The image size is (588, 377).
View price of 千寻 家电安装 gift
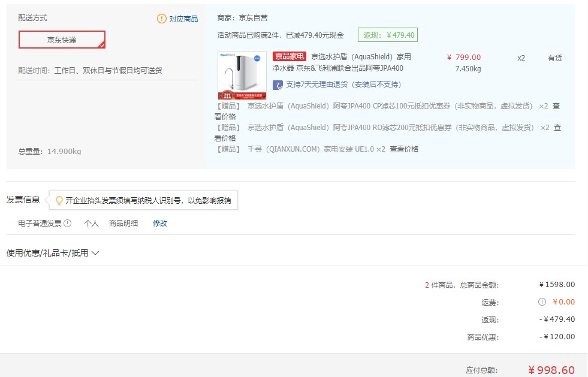tap(404, 149)
